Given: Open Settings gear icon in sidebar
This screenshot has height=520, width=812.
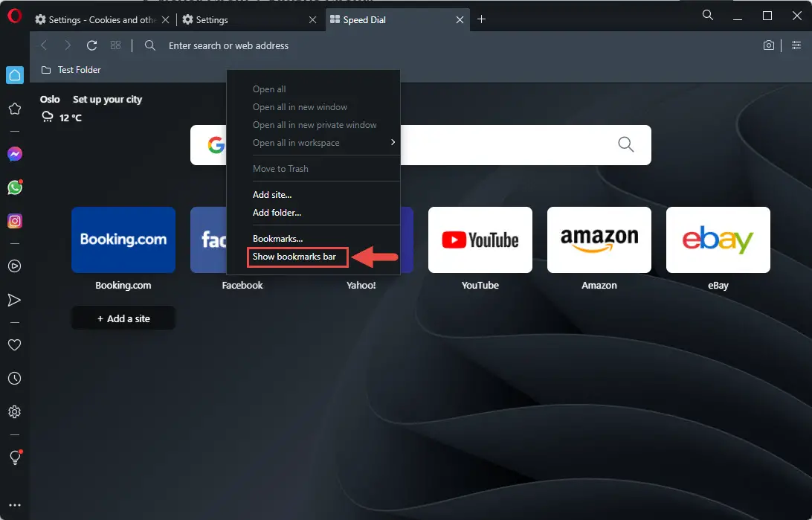Looking at the screenshot, I should (15, 411).
